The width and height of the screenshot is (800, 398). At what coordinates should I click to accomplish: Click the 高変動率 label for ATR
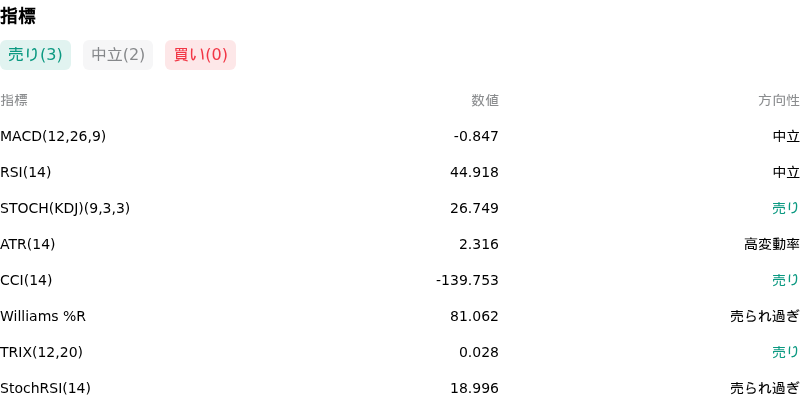point(771,244)
